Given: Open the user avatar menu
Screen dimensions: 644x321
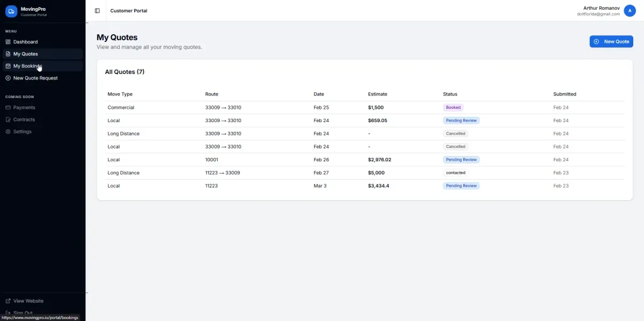Looking at the screenshot, I should click(x=630, y=11).
